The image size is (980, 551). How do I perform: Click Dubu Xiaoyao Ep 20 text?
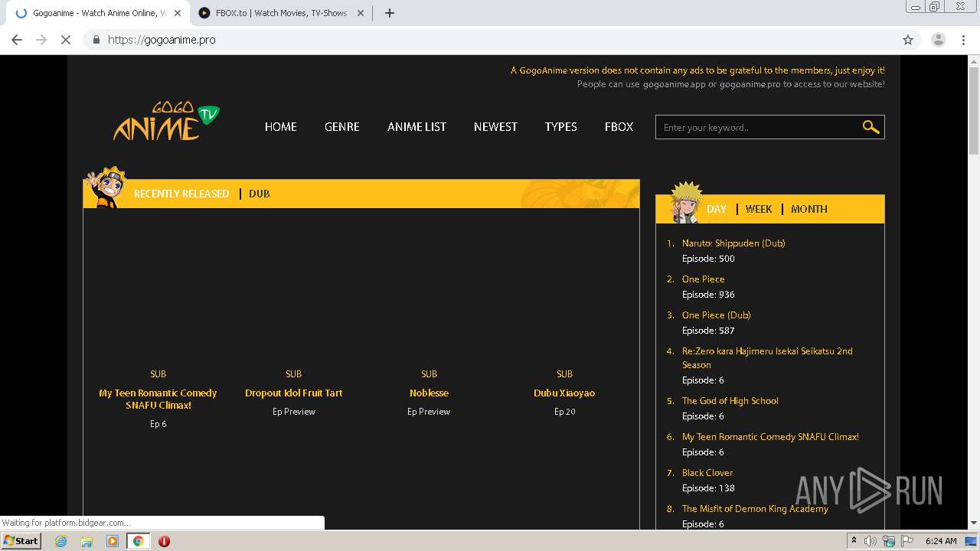coord(564,412)
